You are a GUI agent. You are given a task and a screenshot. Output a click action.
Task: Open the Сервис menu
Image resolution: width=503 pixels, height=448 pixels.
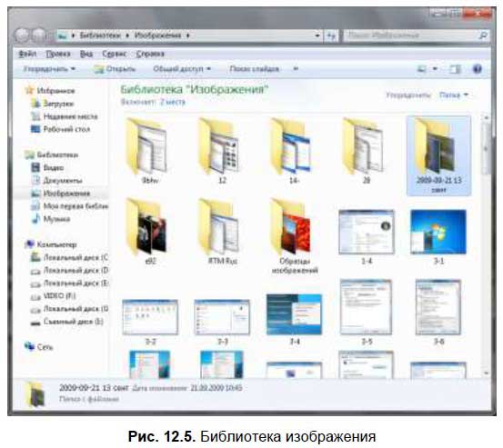115,54
